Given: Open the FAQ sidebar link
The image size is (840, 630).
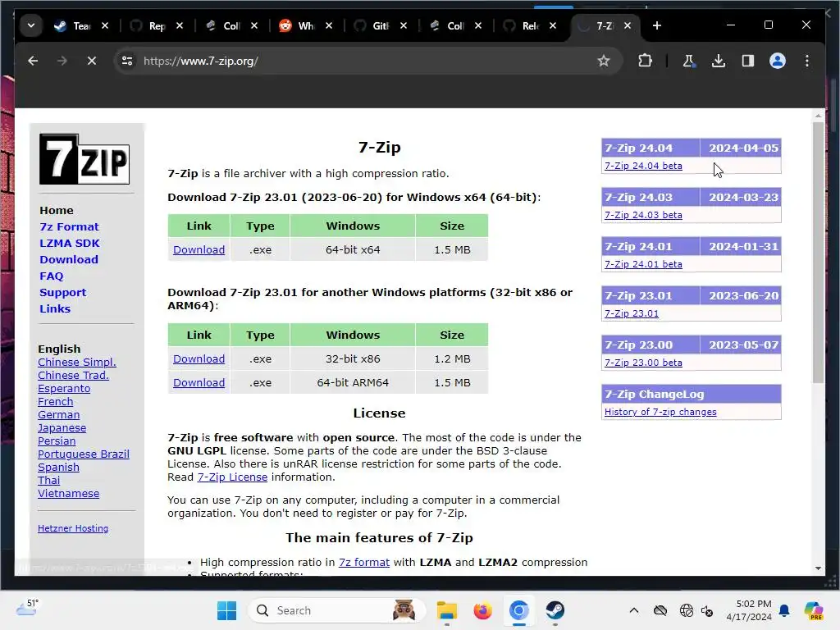Looking at the screenshot, I should tap(52, 276).
